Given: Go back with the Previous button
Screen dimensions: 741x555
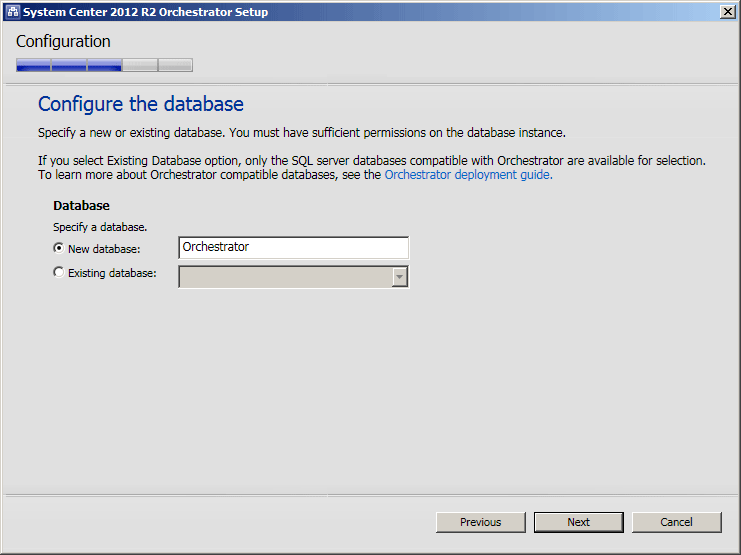Looking at the screenshot, I should point(481,522).
